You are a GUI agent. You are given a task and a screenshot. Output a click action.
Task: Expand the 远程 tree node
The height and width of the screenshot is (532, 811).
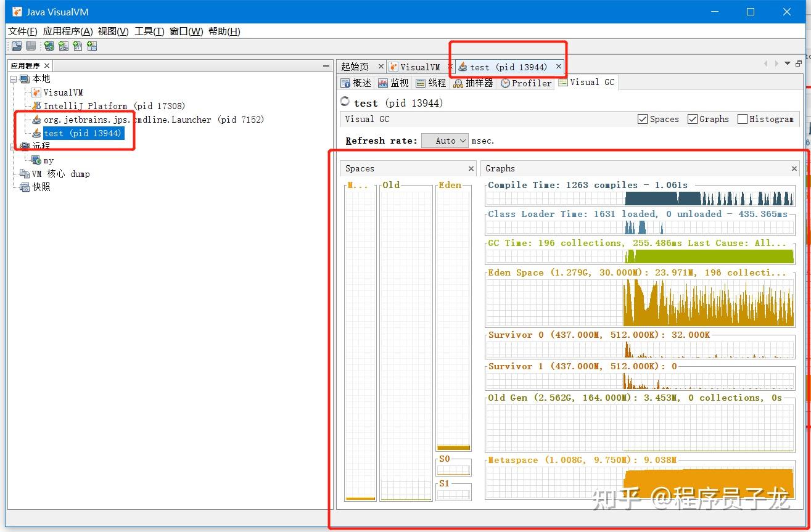point(13,146)
